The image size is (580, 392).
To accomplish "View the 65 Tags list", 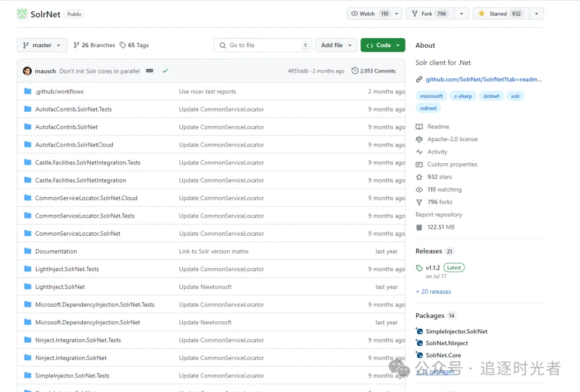I will point(134,45).
